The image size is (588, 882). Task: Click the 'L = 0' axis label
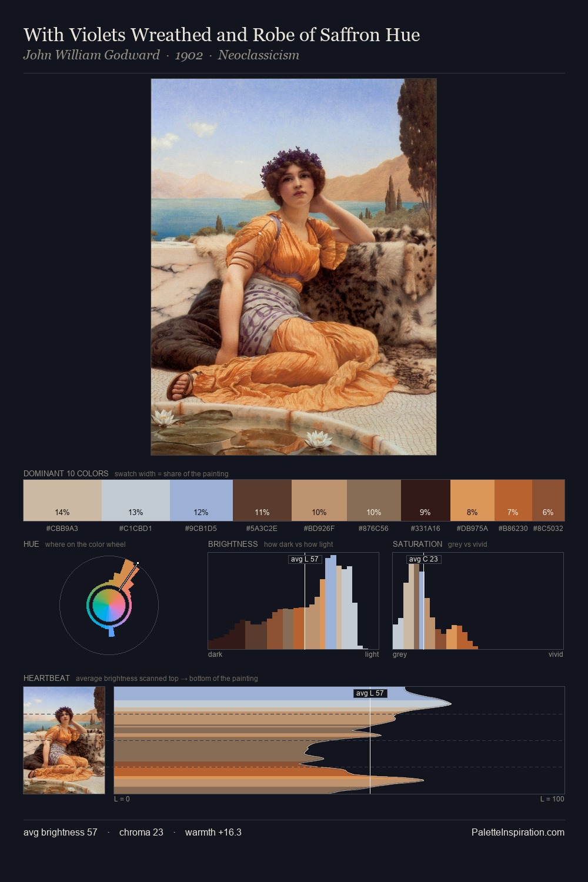[x=122, y=799]
